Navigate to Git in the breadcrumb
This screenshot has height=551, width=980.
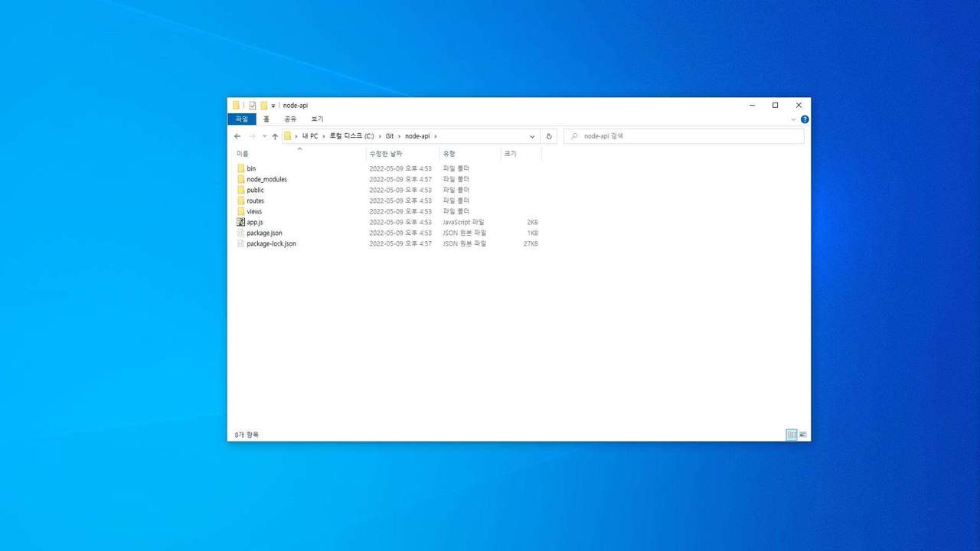[x=389, y=136]
